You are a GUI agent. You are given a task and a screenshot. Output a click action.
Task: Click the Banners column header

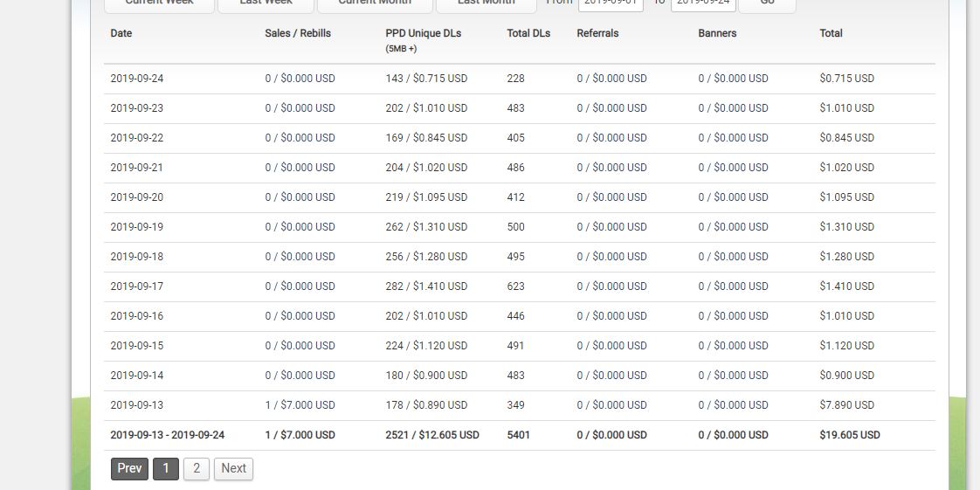(x=717, y=33)
